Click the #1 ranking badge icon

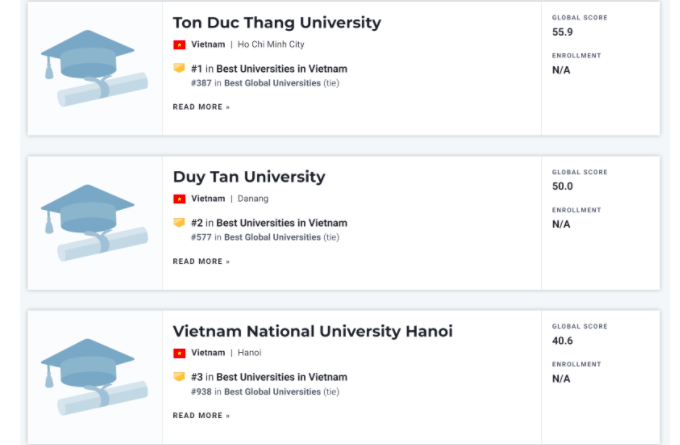tap(179, 69)
